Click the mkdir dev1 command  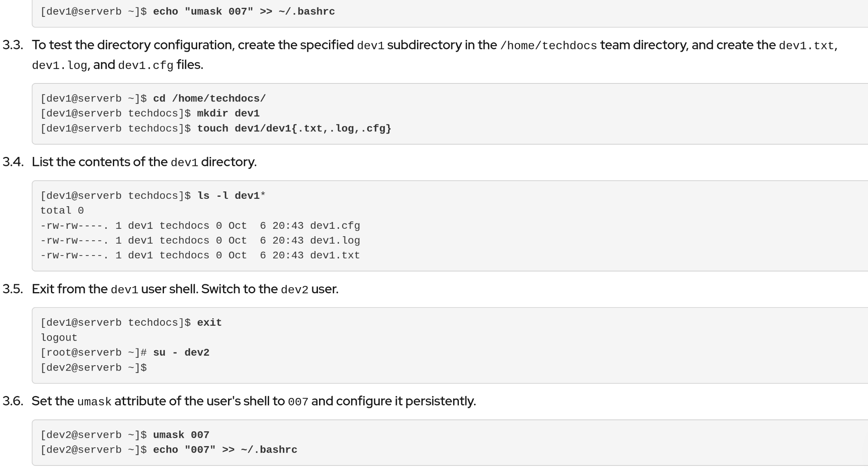(x=228, y=113)
